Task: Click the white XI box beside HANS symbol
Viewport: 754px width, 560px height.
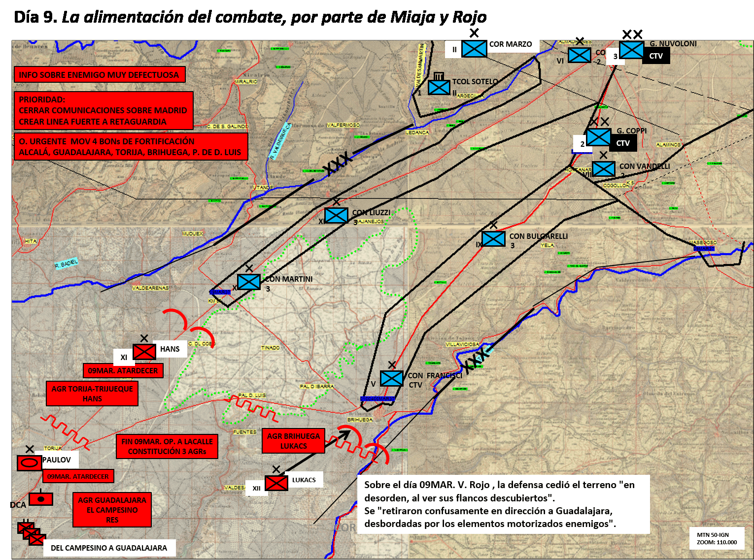Action: (x=124, y=357)
